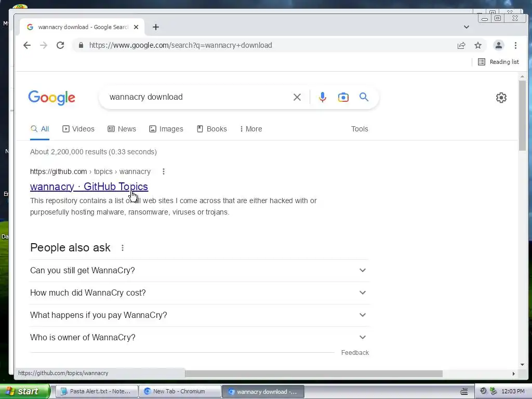Expand Who is owner of WannaCry?
The image size is (532, 399).
[199, 338]
